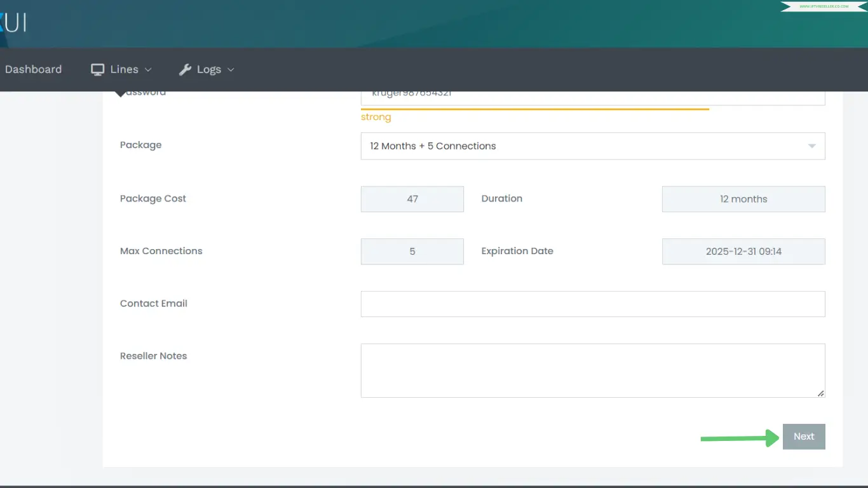Image resolution: width=868 pixels, height=488 pixels.
Task: Select the Logs menu label
Action: click(x=208, y=70)
